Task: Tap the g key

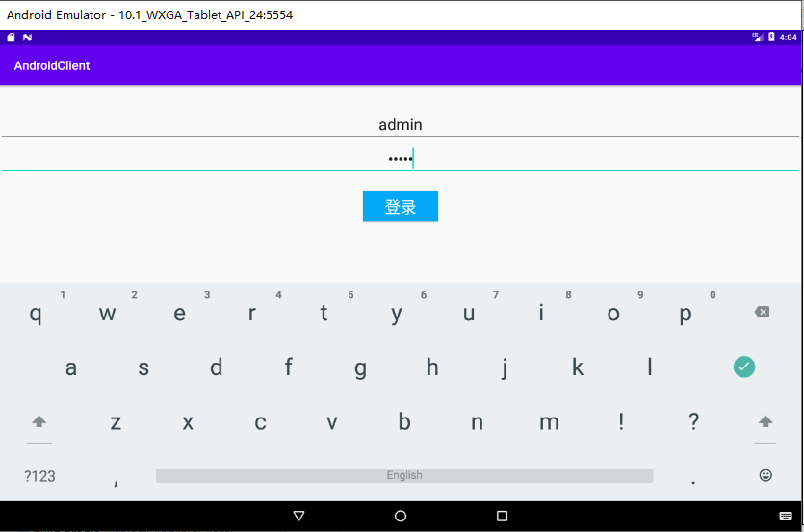Action: (360, 368)
